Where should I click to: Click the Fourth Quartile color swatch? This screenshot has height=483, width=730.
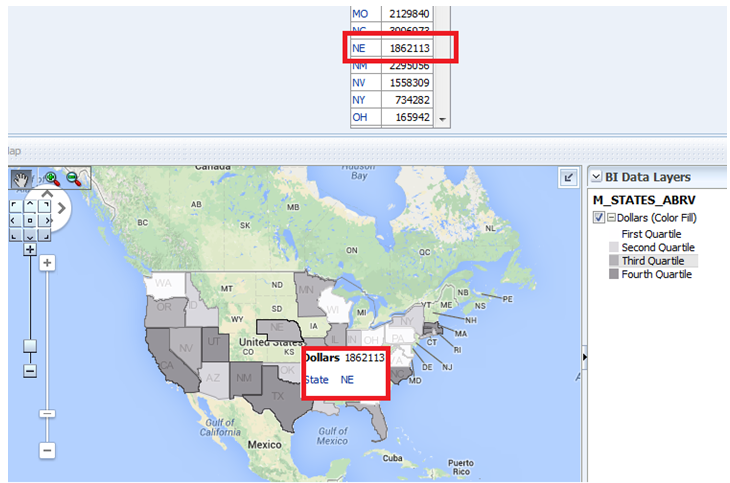pyautogui.click(x=614, y=274)
